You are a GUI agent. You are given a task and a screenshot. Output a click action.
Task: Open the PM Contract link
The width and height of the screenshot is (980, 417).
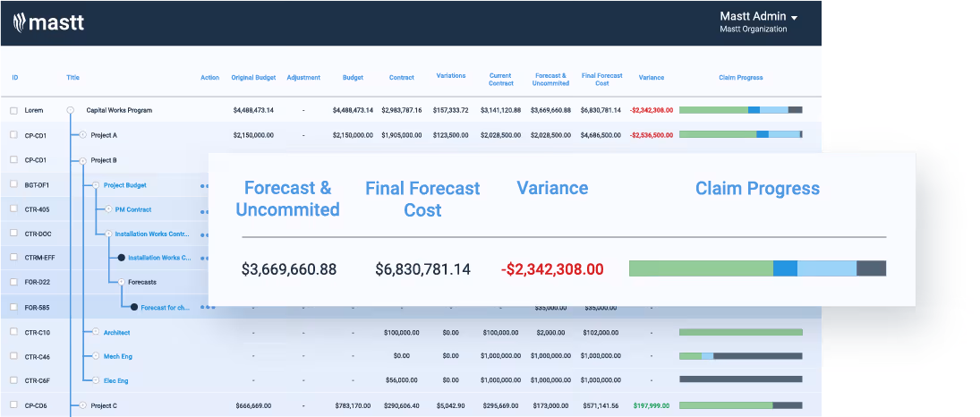pos(133,209)
